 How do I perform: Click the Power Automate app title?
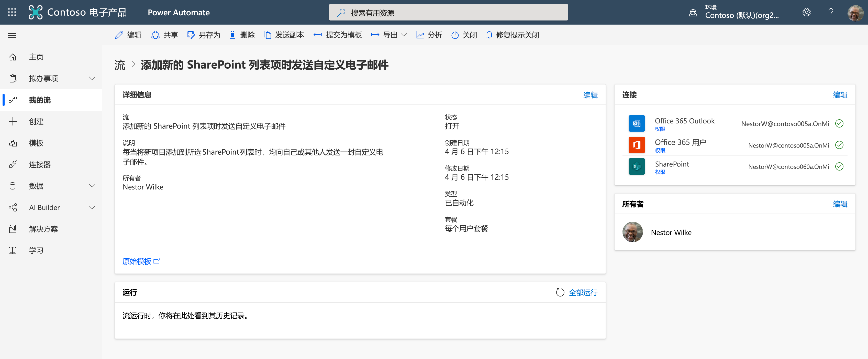point(179,13)
